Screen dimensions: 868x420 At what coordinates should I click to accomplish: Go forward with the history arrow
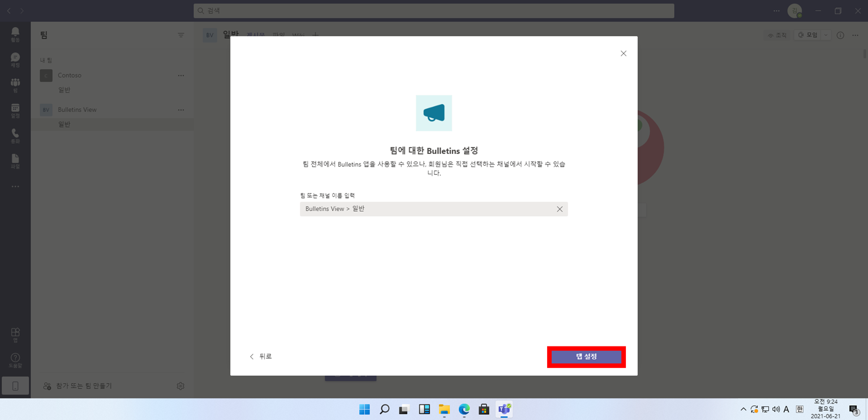coord(22,11)
